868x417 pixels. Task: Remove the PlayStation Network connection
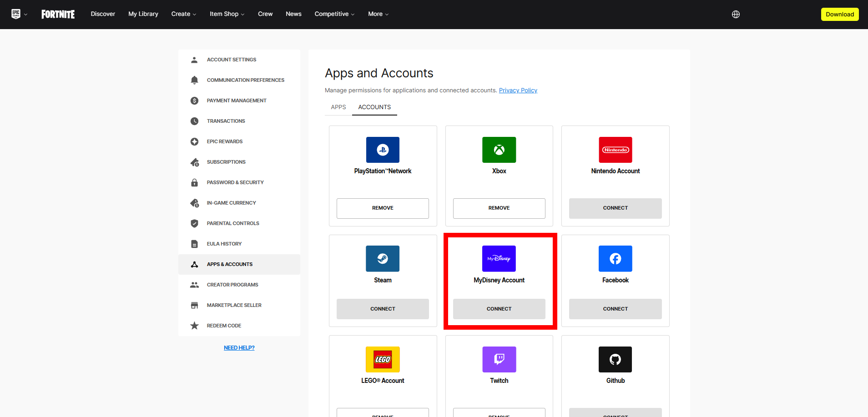click(x=383, y=208)
